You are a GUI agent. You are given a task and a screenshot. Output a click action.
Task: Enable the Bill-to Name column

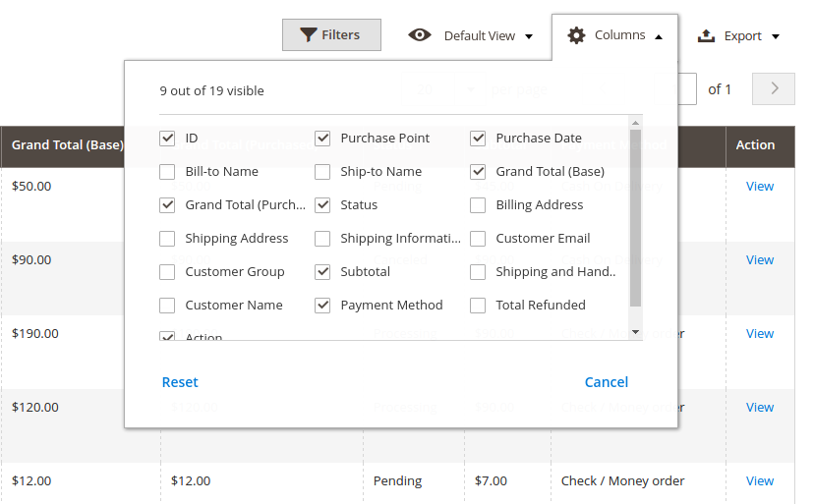pos(167,172)
